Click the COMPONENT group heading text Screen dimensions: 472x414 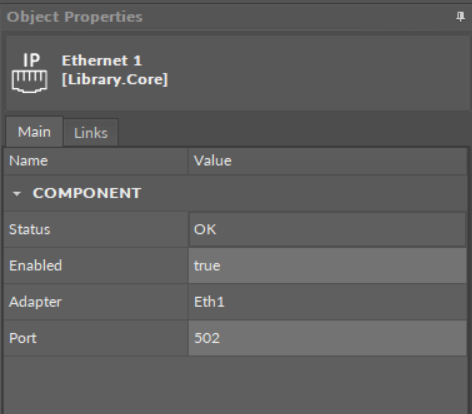pyautogui.click(x=87, y=193)
